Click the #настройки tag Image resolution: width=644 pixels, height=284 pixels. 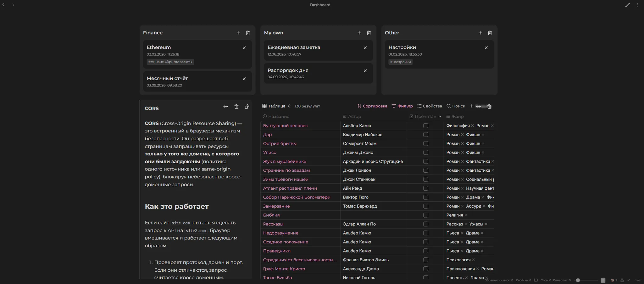[400, 62]
